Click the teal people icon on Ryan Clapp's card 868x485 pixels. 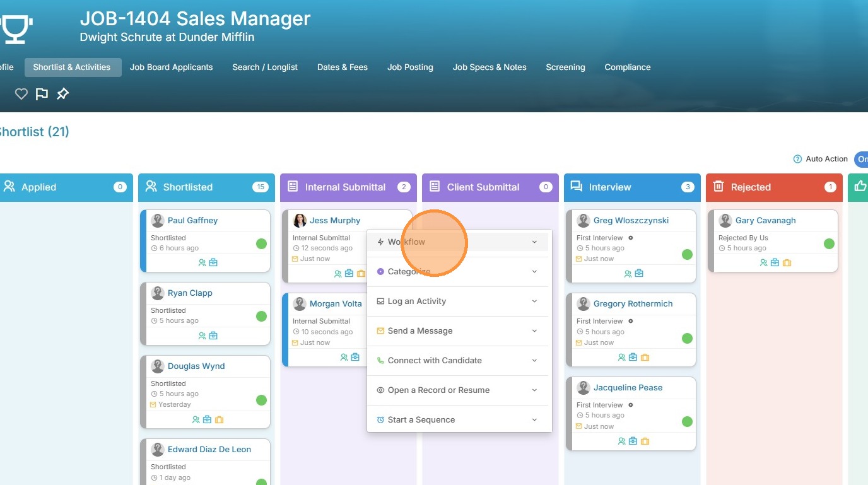click(x=202, y=336)
